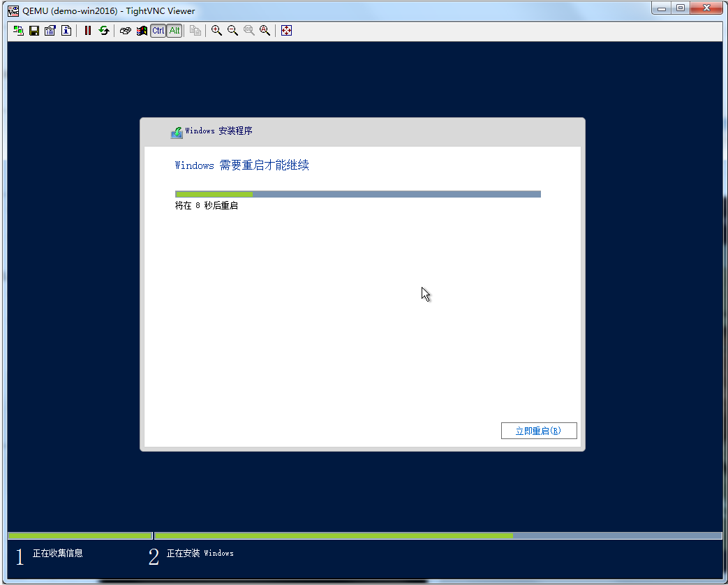Toggle the Alt key button

[x=174, y=31]
